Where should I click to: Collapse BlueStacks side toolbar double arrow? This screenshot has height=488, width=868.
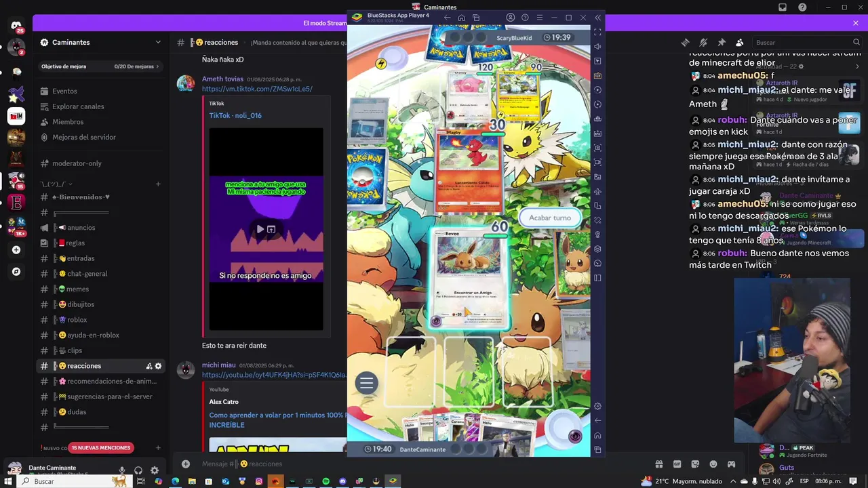[x=597, y=18]
